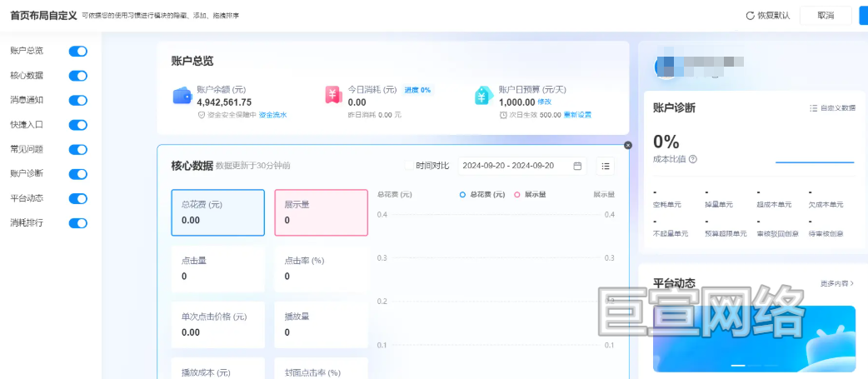Click the pink 今日消耗 yuan icon

click(x=333, y=96)
